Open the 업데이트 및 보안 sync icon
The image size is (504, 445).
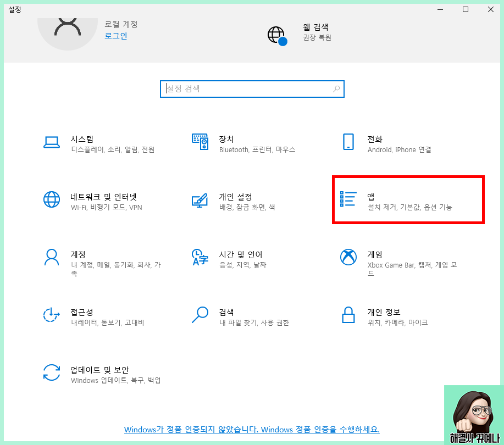pos(52,372)
